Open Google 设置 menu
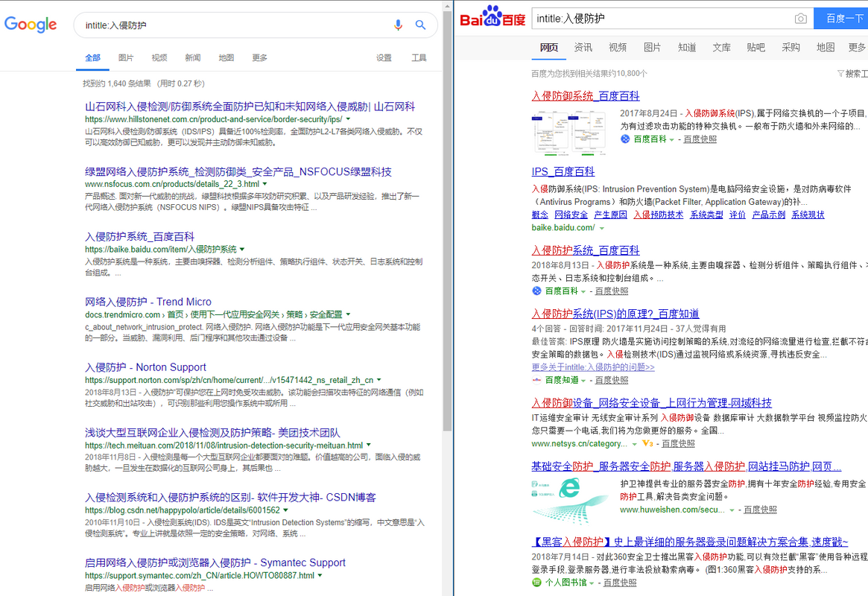This screenshot has width=868, height=596. tap(384, 57)
